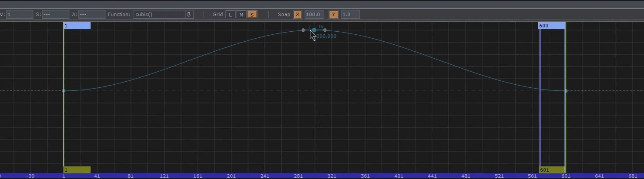Click the olive range start handle labeled 1
This screenshot has width=644, height=179.
click(77, 170)
